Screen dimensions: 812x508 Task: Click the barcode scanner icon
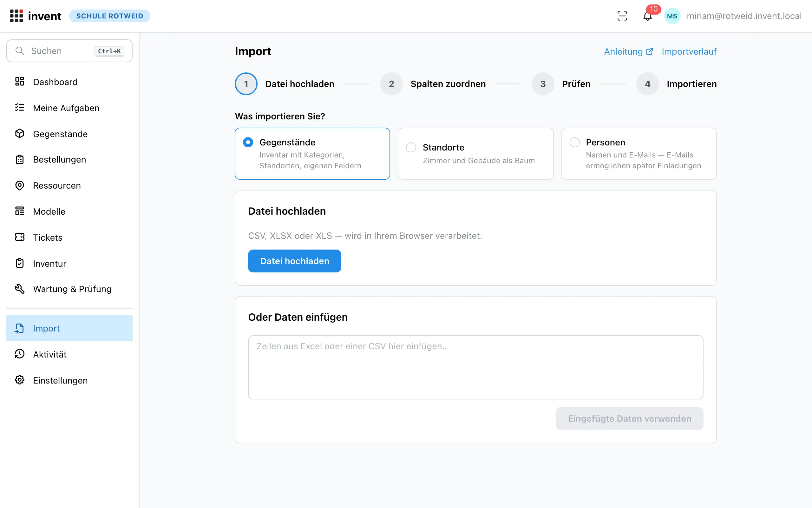[622, 16]
